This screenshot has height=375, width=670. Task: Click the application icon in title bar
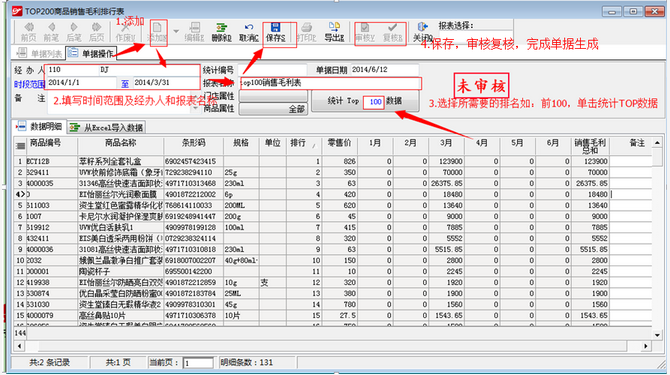point(17,11)
